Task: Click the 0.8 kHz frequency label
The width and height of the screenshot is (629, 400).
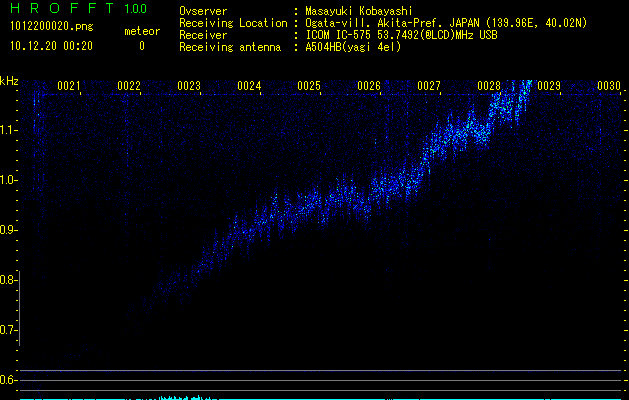Action: click(8, 280)
